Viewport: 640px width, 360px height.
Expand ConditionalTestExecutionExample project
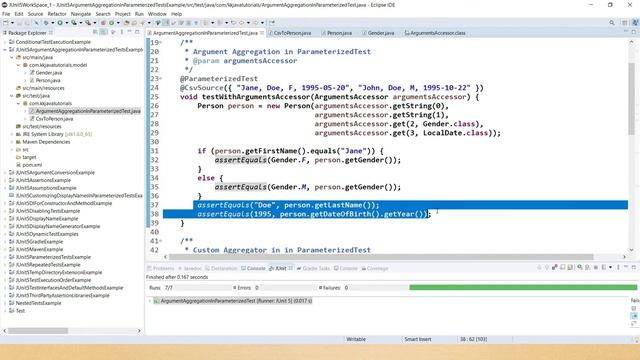pos(5,42)
